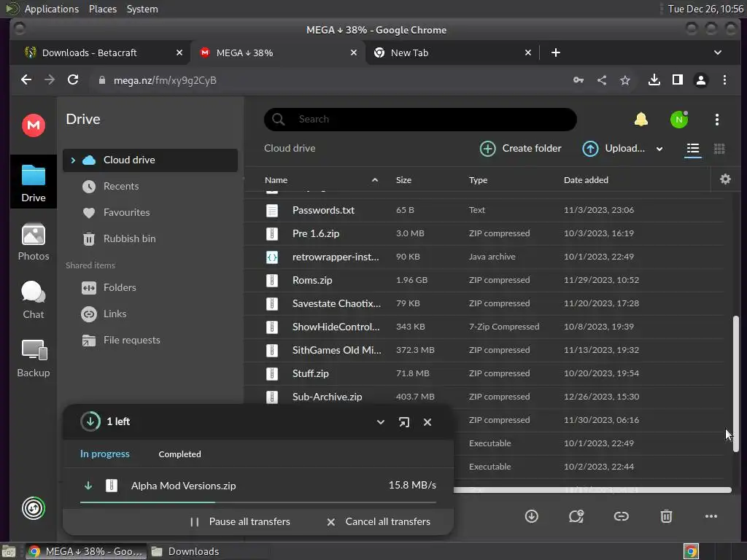Open Chrome downloads icon
This screenshot has height=560, width=747.
pyautogui.click(x=654, y=80)
